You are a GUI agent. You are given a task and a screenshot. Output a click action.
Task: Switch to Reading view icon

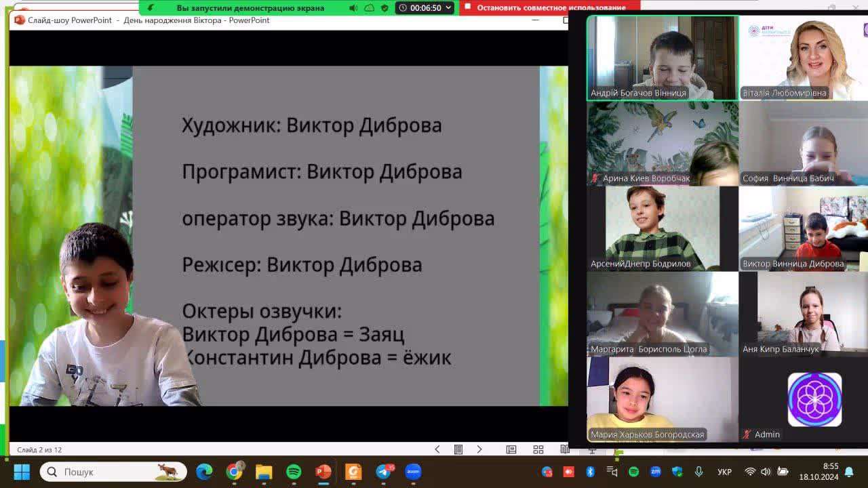tap(564, 449)
